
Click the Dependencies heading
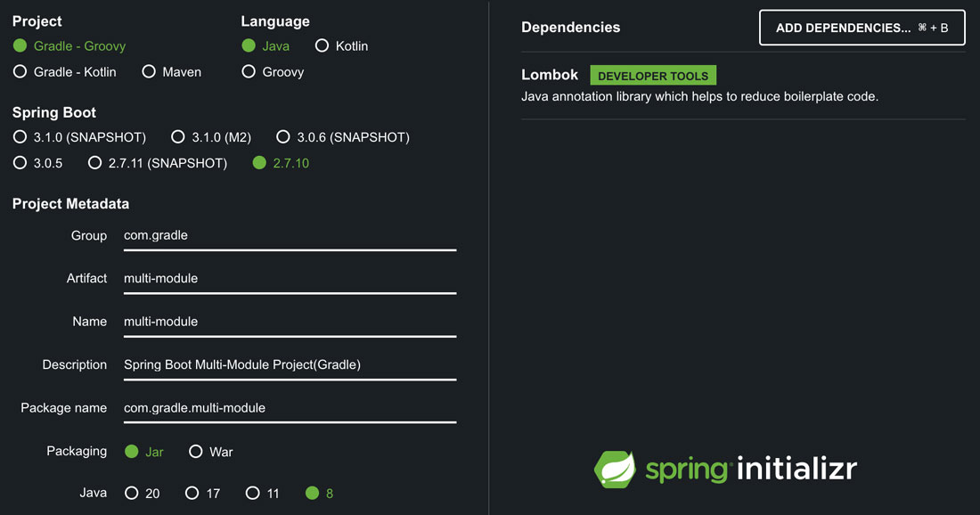(x=570, y=28)
